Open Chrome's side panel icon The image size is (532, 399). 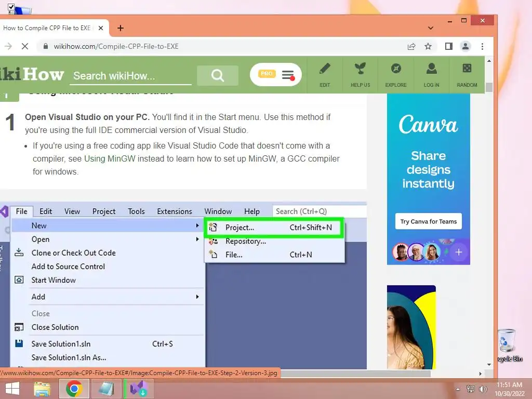click(x=448, y=46)
